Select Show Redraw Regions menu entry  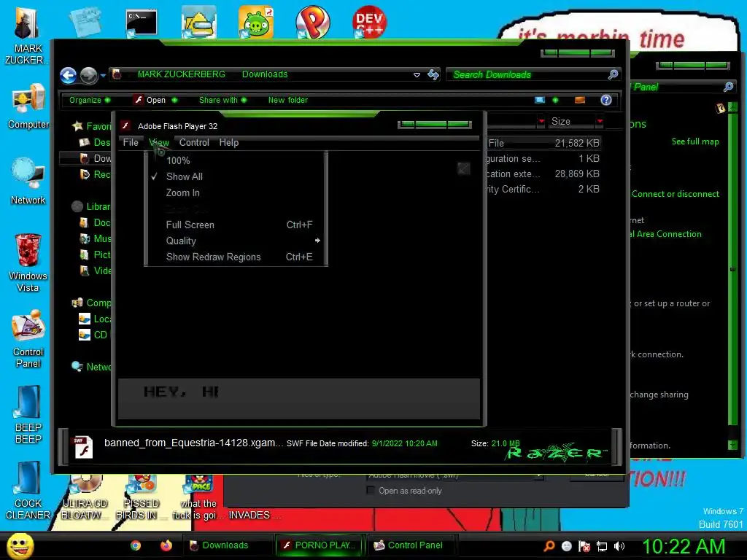point(236,257)
